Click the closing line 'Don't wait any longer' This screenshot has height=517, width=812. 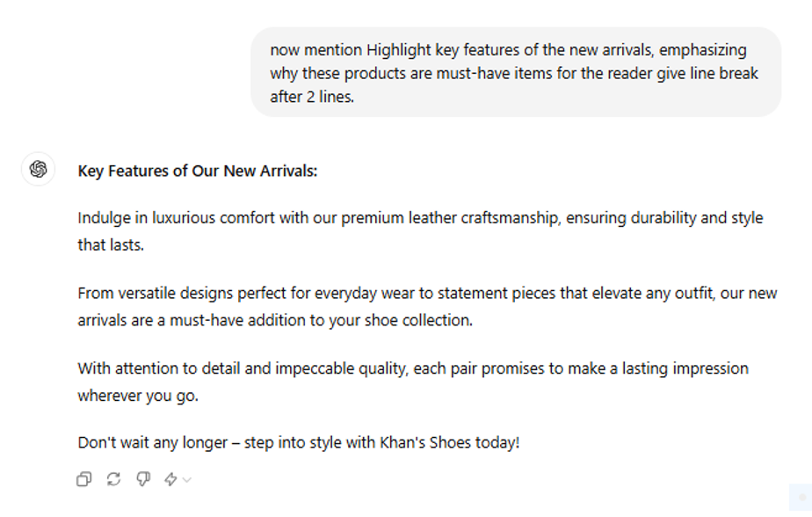(298, 442)
